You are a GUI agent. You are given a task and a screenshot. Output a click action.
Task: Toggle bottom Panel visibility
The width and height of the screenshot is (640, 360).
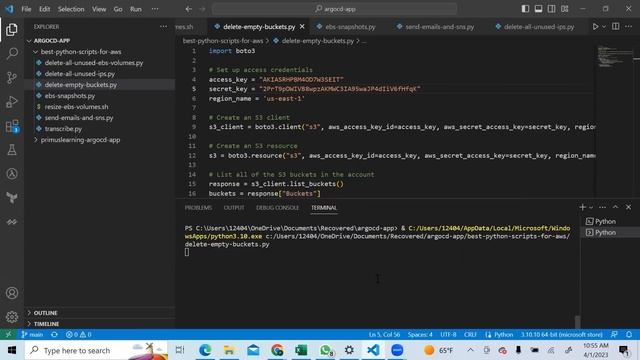538,9
